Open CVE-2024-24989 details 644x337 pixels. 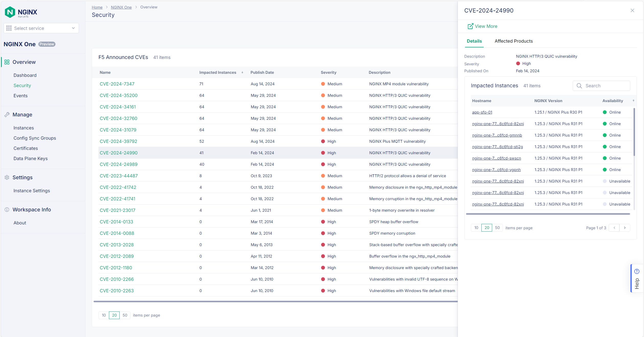[119, 164]
